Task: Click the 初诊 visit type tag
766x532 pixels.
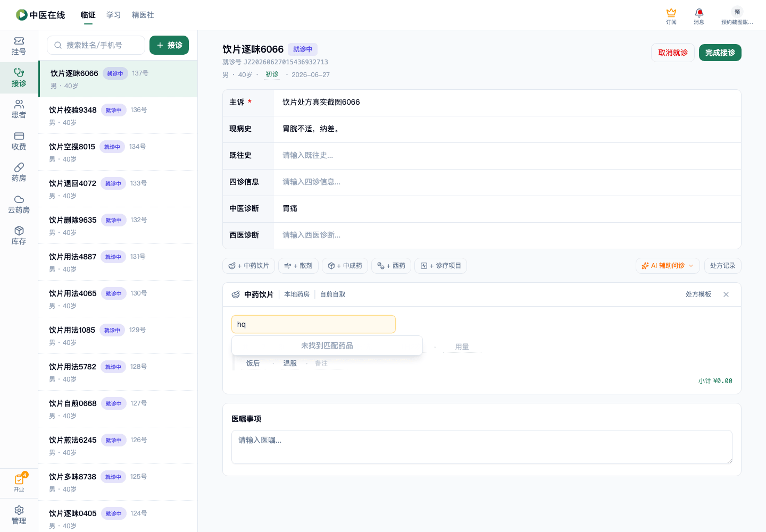Action: point(272,74)
